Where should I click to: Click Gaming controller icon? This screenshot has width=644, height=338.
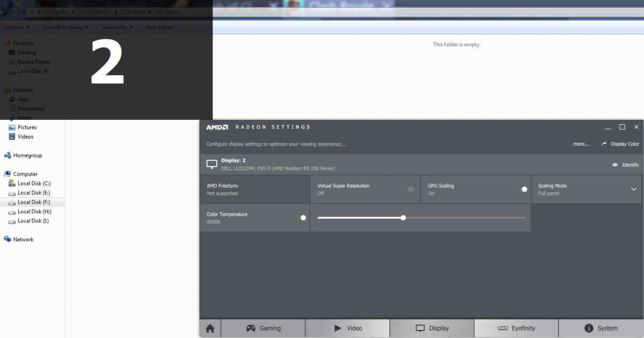pyautogui.click(x=251, y=328)
